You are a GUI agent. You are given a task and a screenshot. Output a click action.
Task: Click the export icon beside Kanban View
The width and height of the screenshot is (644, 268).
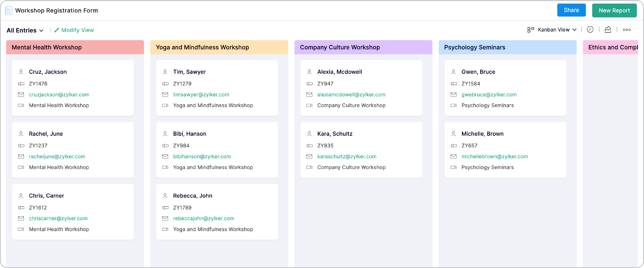point(608,30)
